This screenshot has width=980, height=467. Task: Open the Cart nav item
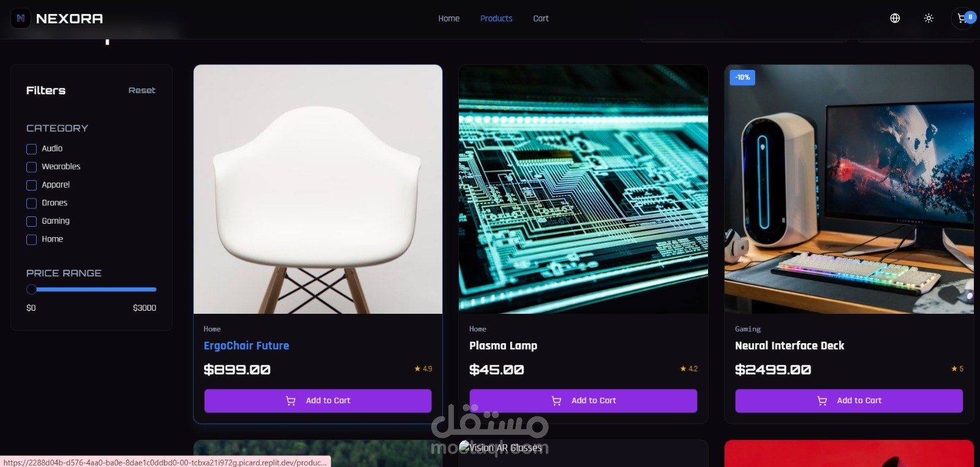(541, 18)
